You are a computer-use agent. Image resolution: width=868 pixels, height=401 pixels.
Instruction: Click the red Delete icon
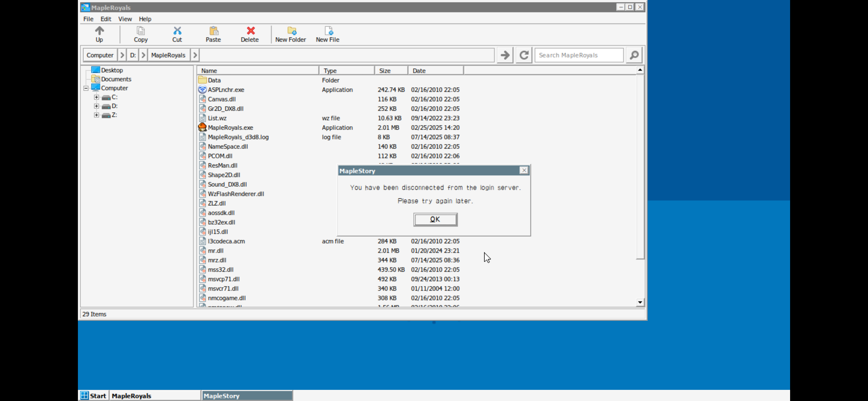pos(250,31)
